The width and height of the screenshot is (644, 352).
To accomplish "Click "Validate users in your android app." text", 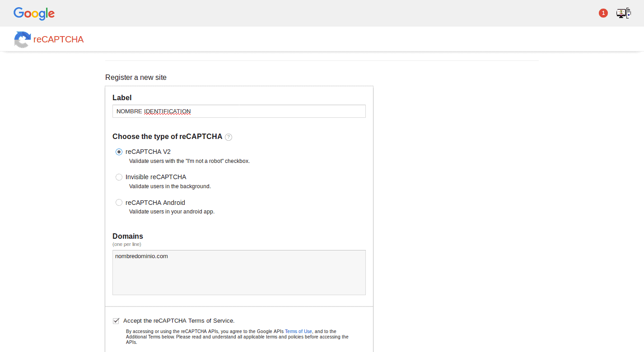I will coord(172,212).
